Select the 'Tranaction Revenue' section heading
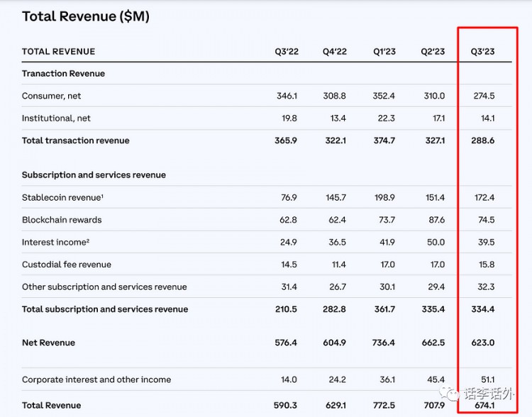The image size is (532, 417). [63, 74]
